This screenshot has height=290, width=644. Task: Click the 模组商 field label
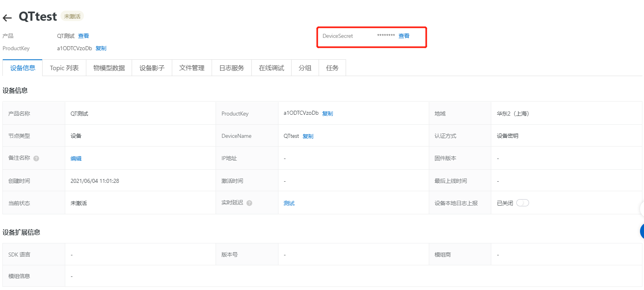coord(442,255)
